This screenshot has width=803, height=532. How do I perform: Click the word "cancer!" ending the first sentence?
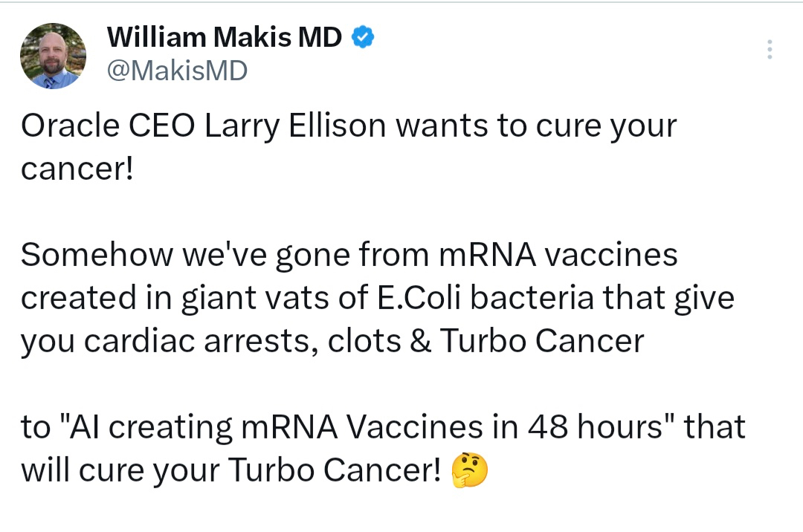[x=77, y=169]
